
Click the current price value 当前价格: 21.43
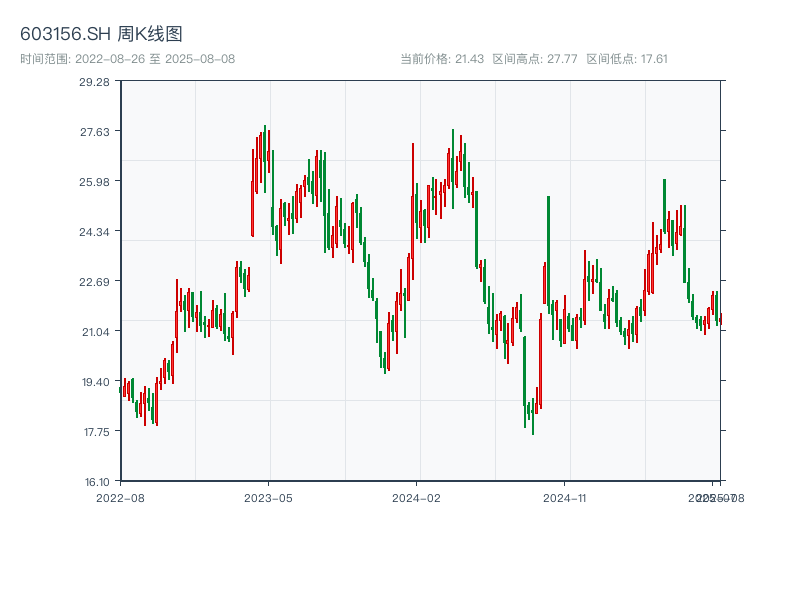(442, 59)
